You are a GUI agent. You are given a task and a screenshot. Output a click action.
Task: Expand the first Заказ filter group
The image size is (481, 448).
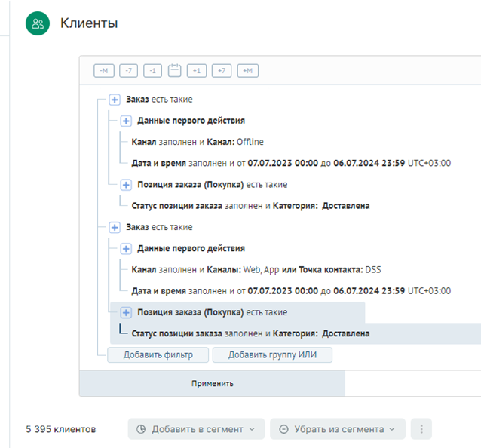[115, 100]
